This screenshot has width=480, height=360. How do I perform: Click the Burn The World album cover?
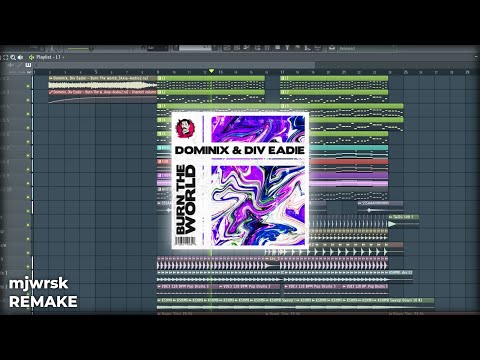click(240, 181)
